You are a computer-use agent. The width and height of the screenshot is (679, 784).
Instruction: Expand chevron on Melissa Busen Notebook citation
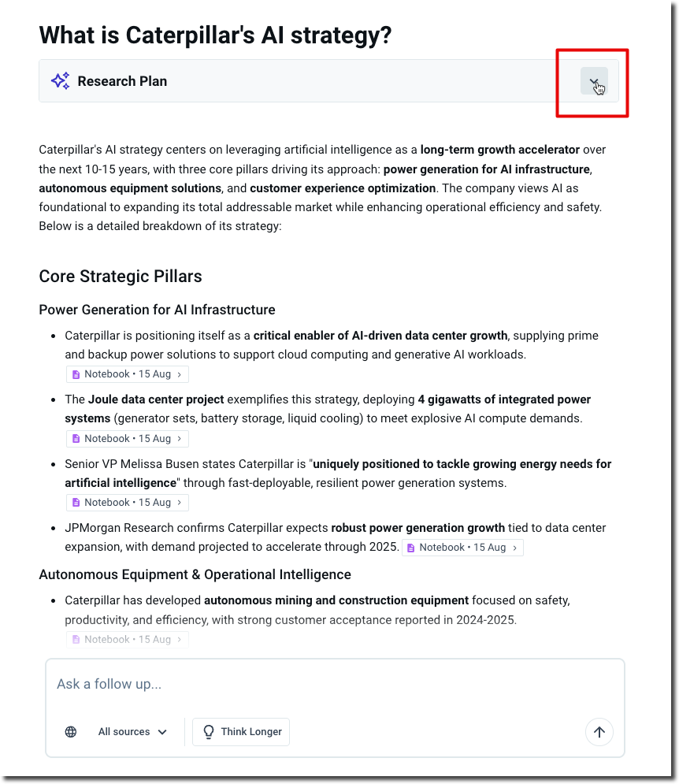click(x=180, y=503)
